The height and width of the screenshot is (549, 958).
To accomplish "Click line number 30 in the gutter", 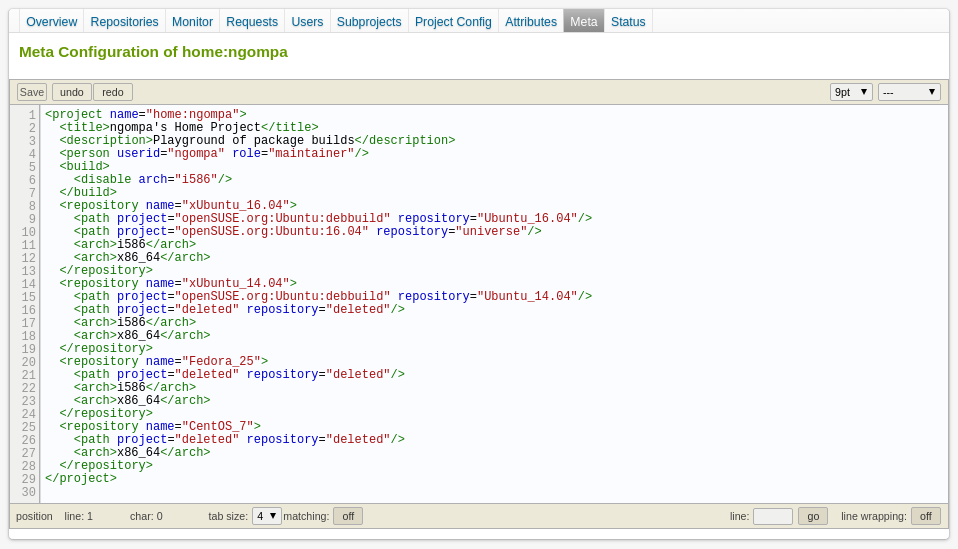I will click(29, 492).
